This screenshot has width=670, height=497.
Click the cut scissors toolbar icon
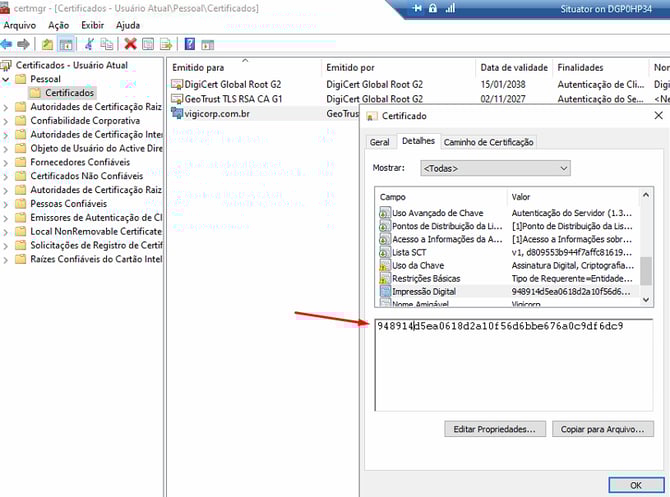[x=89, y=44]
